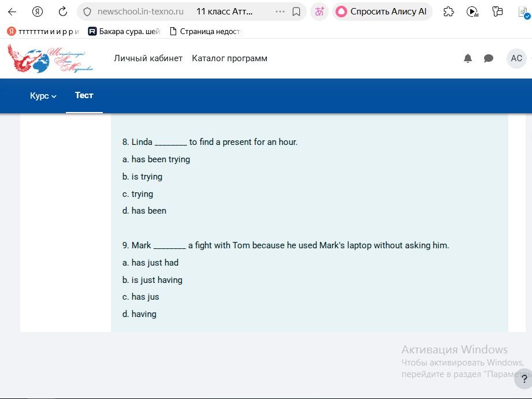Click the question mark help button

[523, 379]
